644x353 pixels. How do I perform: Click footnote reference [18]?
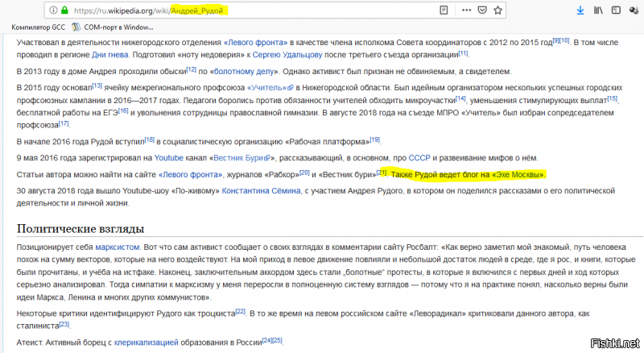click(x=150, y=140)
